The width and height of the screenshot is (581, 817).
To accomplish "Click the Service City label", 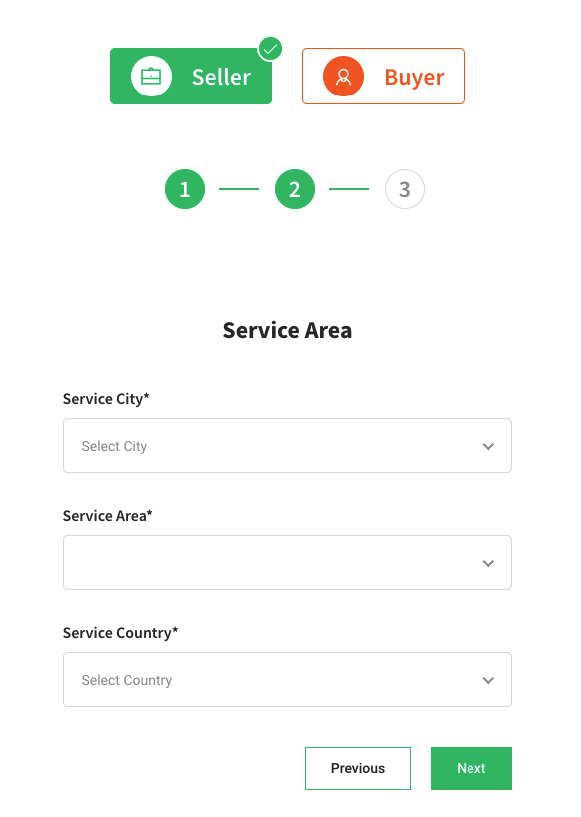I will 106,399.
